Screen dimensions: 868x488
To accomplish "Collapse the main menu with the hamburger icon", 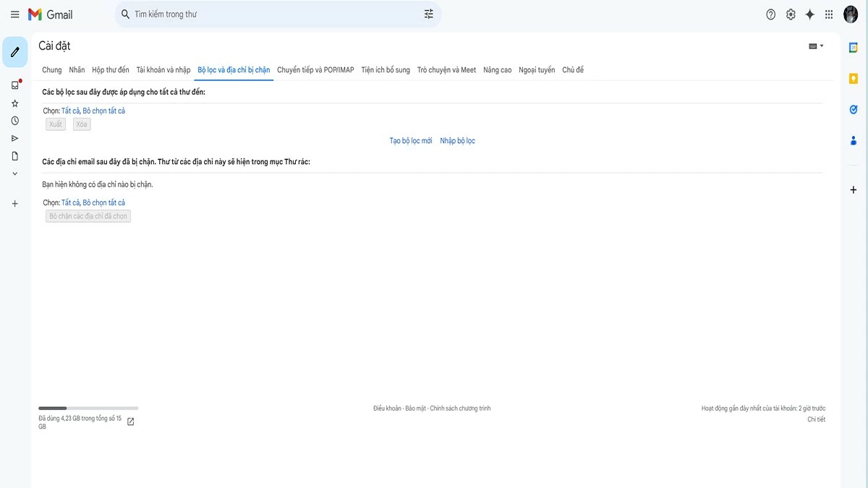I will (14, 14).
